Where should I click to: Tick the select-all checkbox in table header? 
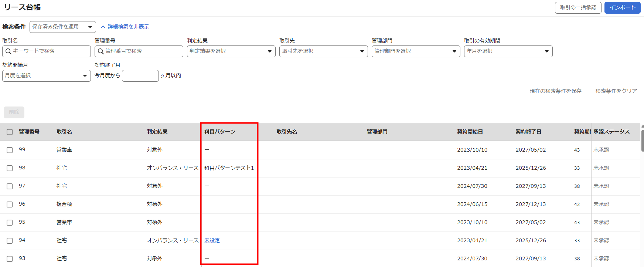tap(10, 132)
